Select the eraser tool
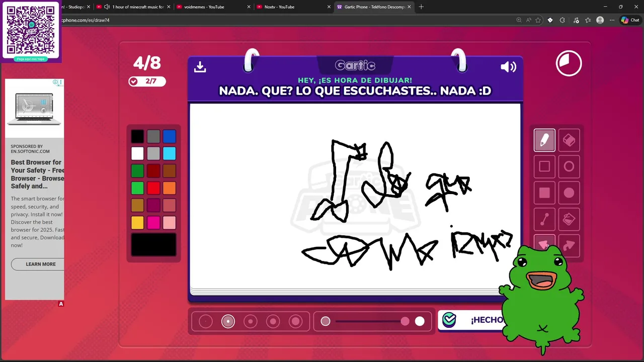The height and width of the screenshot is (362, 644). pyautogui.click(x=569, y=140)
